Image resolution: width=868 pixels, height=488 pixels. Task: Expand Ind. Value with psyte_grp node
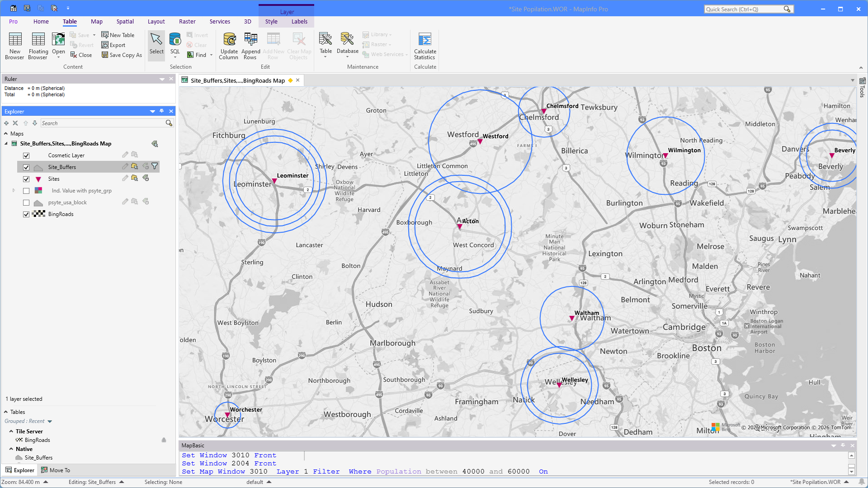pos(14,191)
